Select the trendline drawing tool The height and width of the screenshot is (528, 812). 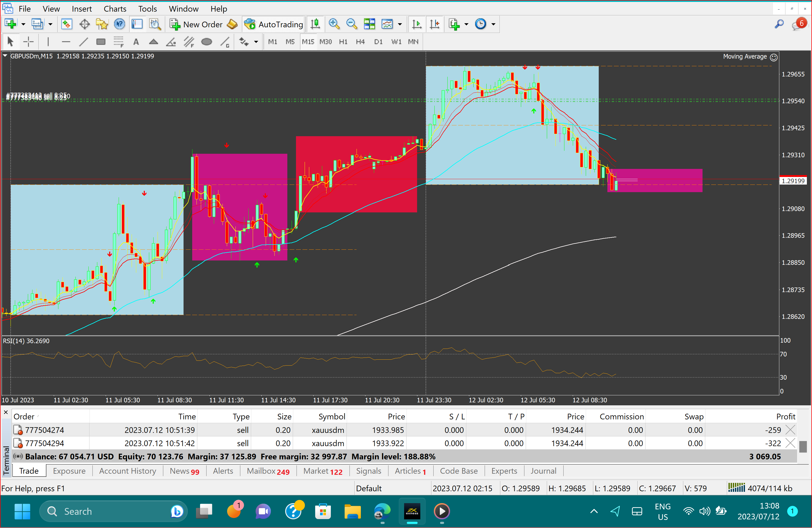[x=84, y=42]
